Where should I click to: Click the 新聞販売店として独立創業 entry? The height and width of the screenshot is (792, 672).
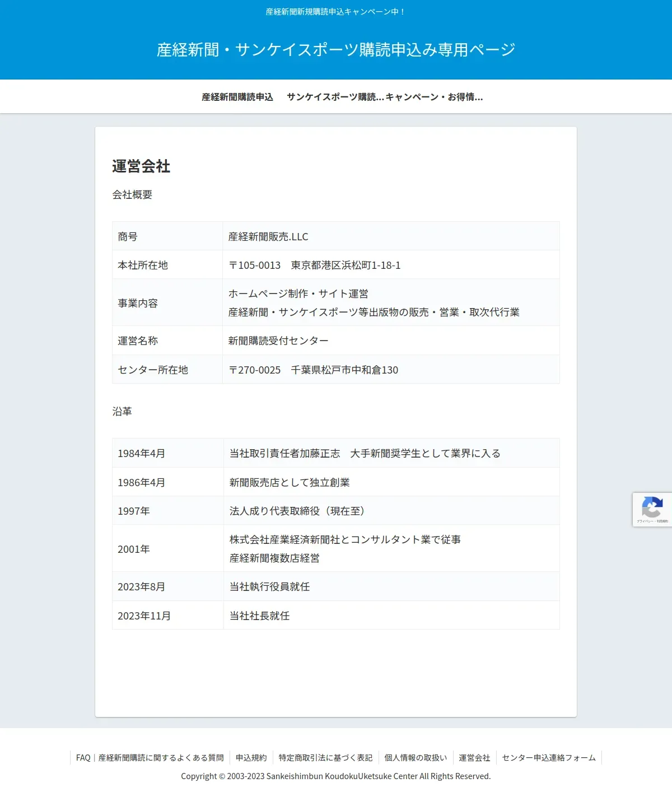click(x=290, y=483)
